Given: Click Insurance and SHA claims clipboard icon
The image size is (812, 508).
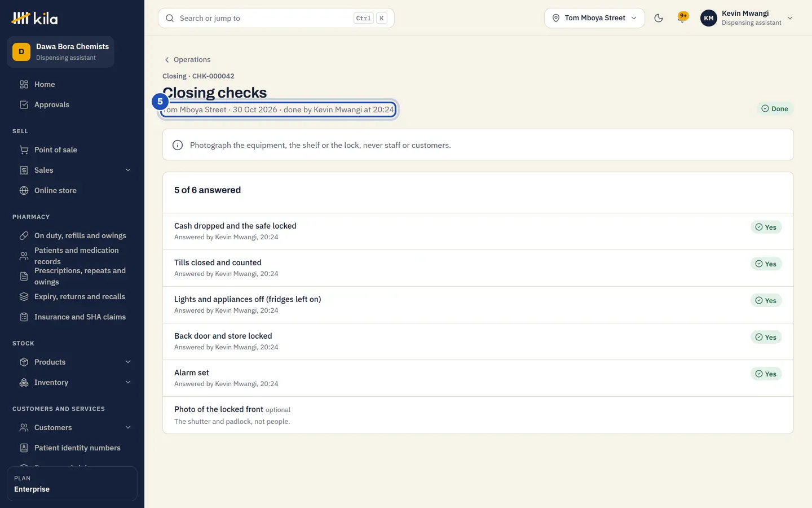Looking at the screenshot, I should [24, 317].
